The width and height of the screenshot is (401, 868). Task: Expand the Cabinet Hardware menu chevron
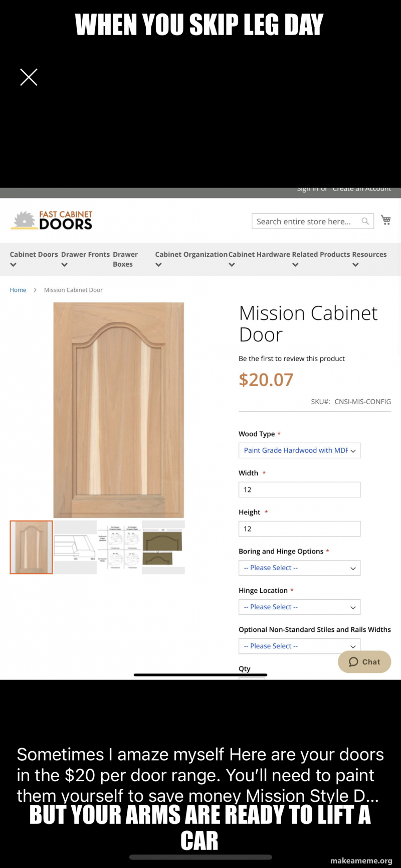232,265
